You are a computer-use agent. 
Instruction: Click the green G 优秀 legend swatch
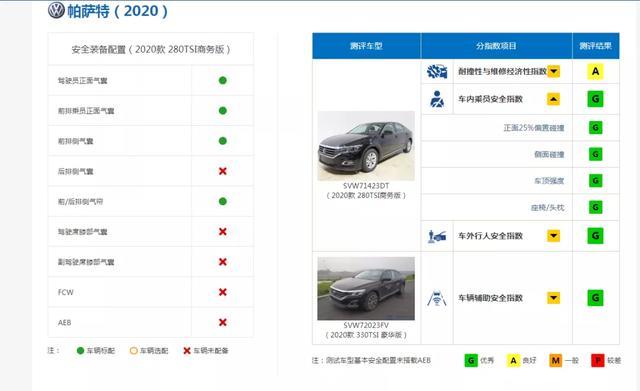click(x=471, y=360)
